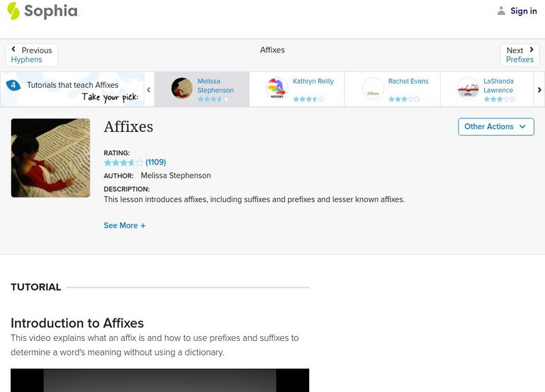
Task: Open Rachel Evans tutorial tab
Action: pyautogui.click(x=408, y=82)
